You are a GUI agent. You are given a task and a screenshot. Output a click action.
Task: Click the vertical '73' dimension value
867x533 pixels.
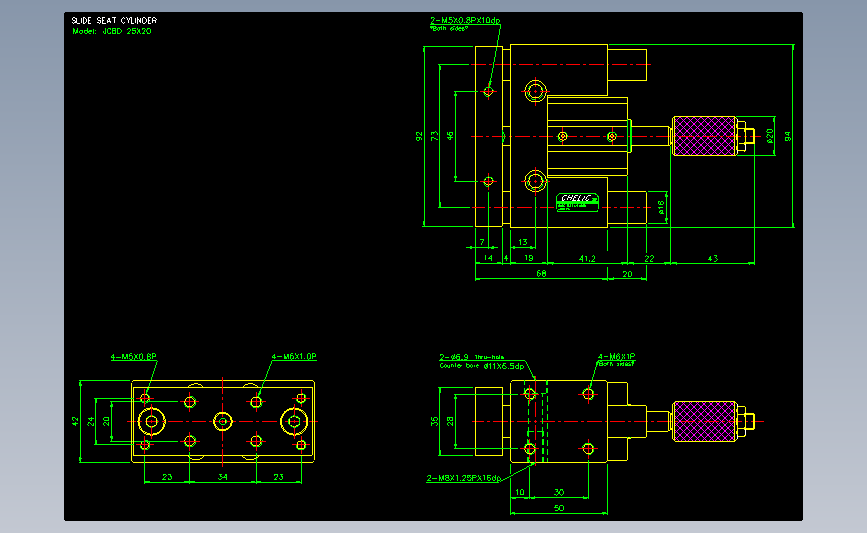[435, 135]
